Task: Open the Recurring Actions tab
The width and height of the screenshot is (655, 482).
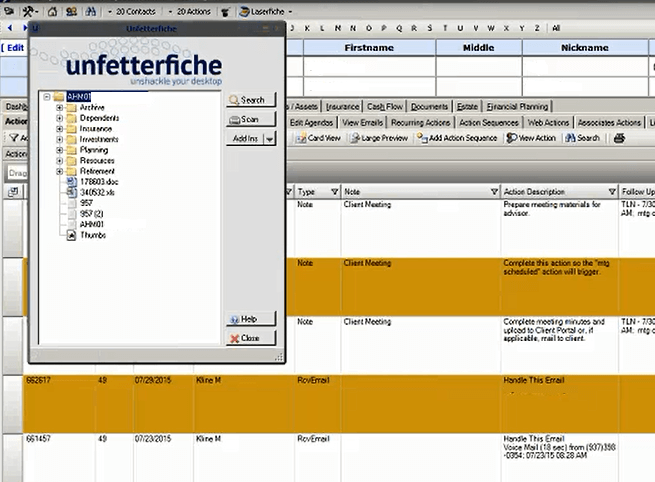Action: pyautogui.click(x=421, y=123)
